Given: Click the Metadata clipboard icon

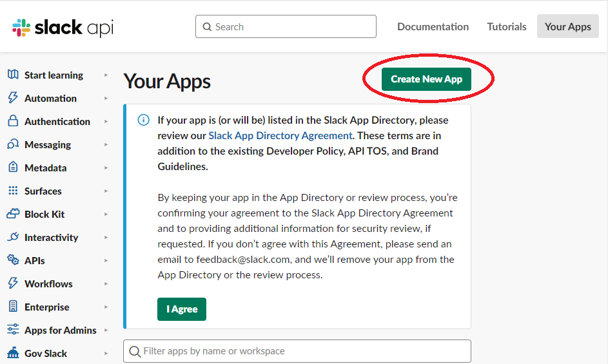Looking at the screenshot, I should (x=13, y=168).
